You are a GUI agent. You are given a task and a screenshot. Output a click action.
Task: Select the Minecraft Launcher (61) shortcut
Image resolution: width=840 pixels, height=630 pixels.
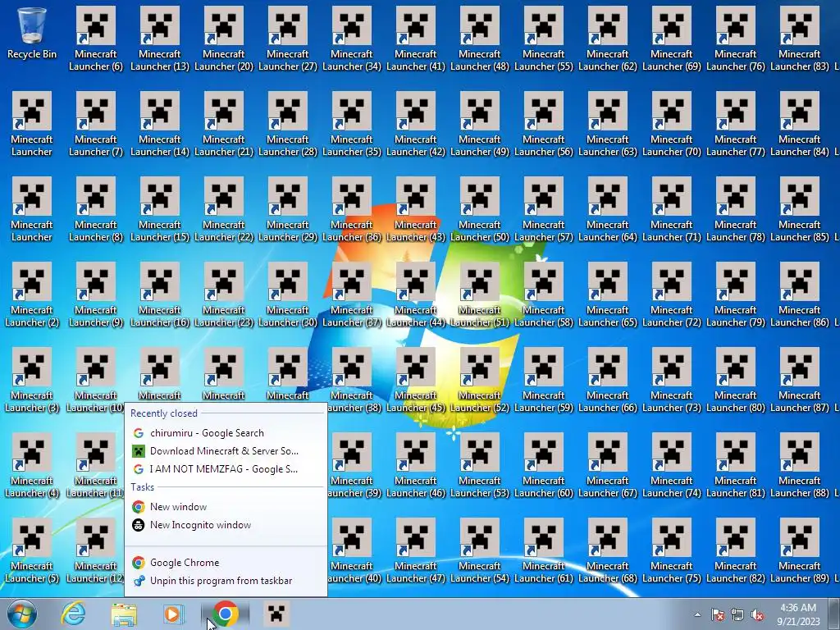pyautogui.click(x=544, y=550)
